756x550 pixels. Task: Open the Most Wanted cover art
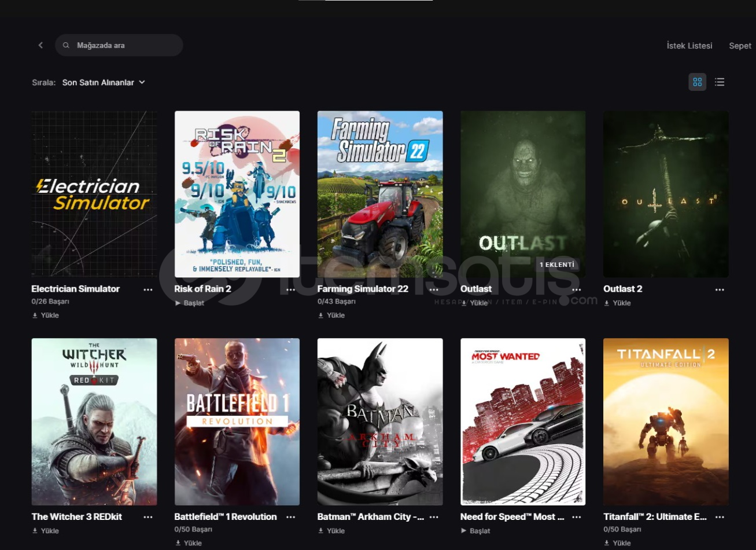tap(523, 421)
